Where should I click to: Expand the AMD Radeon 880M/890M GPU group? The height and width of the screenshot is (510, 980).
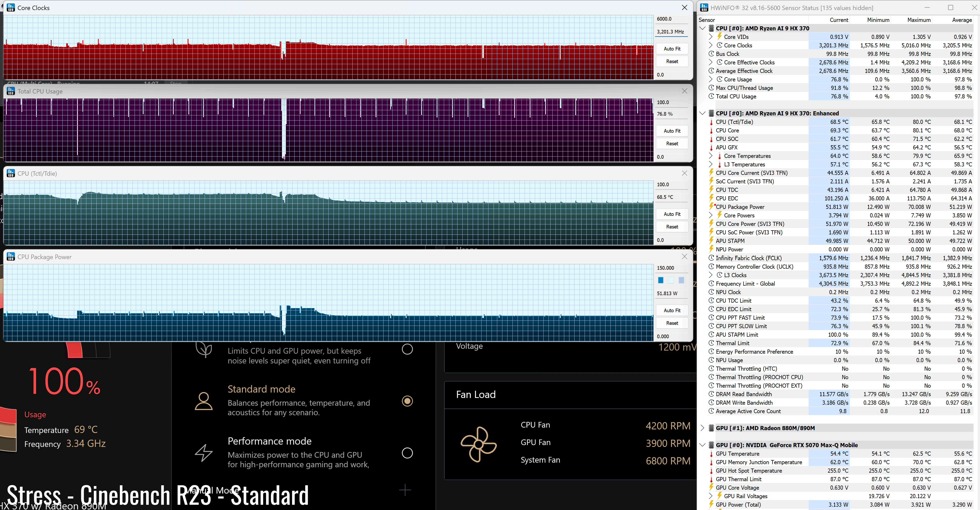click(702, 428)
